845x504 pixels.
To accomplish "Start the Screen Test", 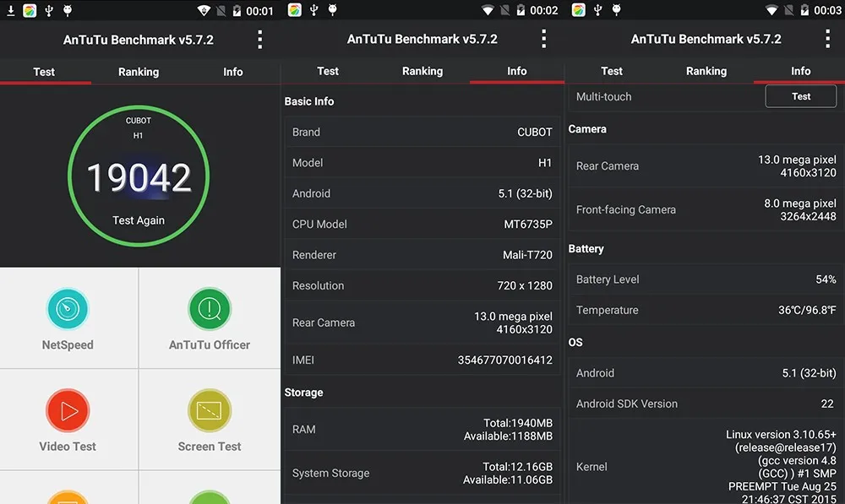I will click(210, 420).
